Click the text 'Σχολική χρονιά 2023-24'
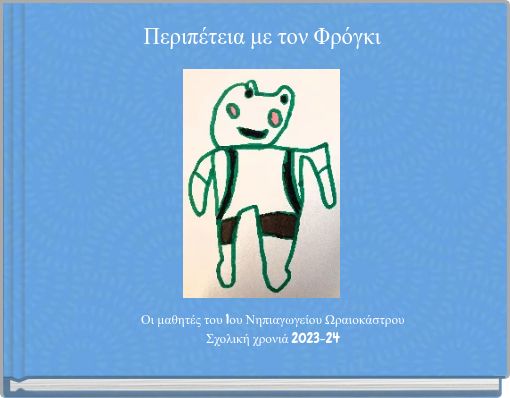Viewport: 510px width, 398px height. pos(273,339)
